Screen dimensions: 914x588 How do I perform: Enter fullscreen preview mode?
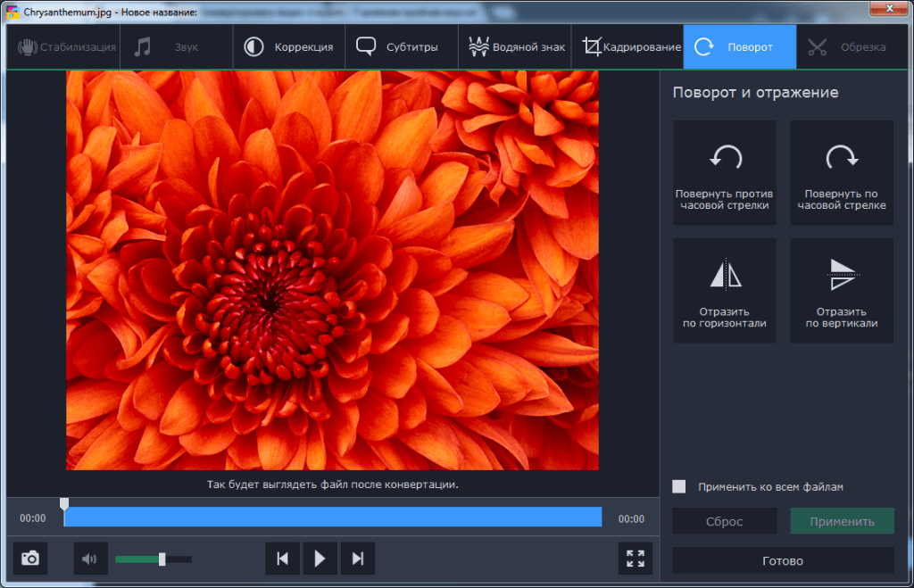tap(636, 559)
